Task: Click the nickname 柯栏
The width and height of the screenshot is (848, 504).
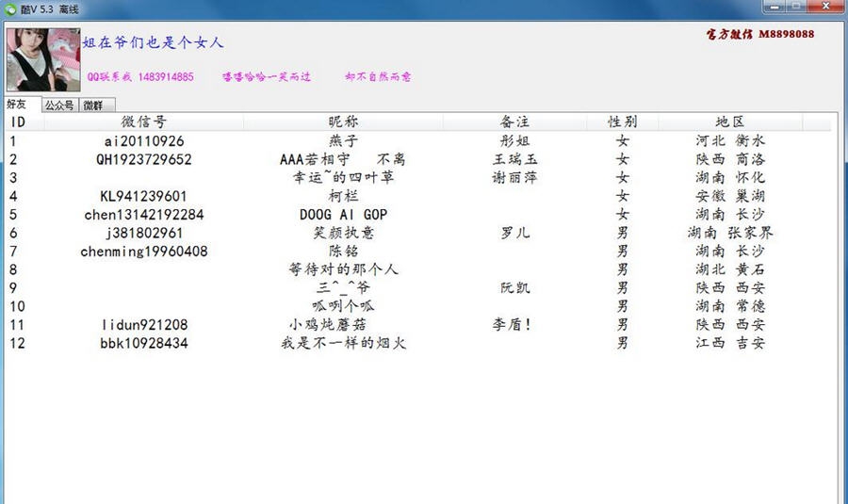Action: point(343,196)
